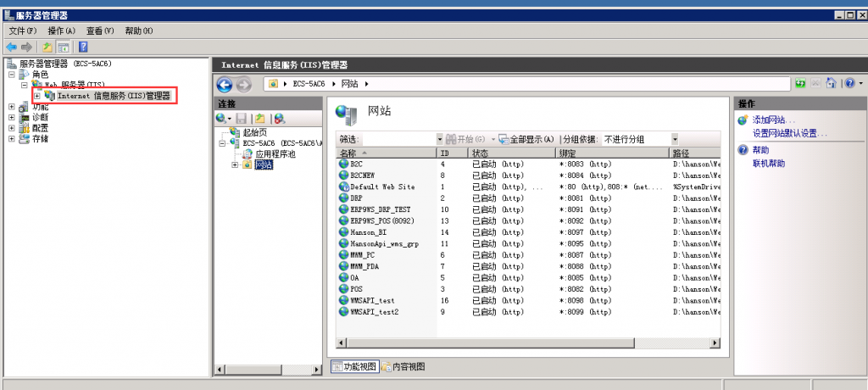Image resolution: width=868 pixels, height=390 pixels.
Task: Select 起始页 in the connections tree
Action: coord(254,132)
